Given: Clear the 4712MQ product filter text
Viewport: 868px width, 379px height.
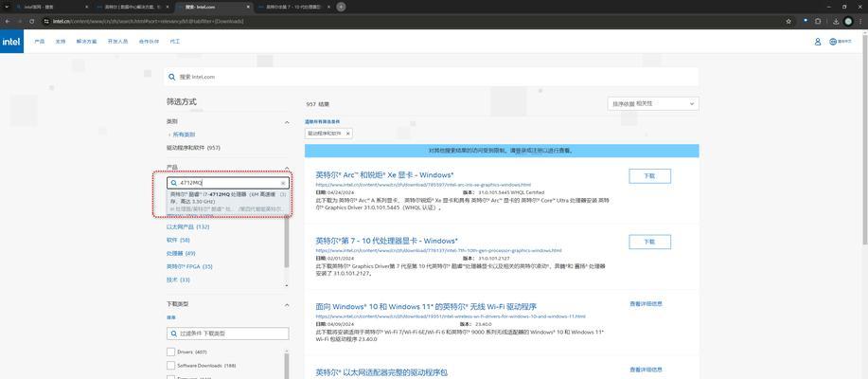Looking at the screenshot, I should coord(283,183).
